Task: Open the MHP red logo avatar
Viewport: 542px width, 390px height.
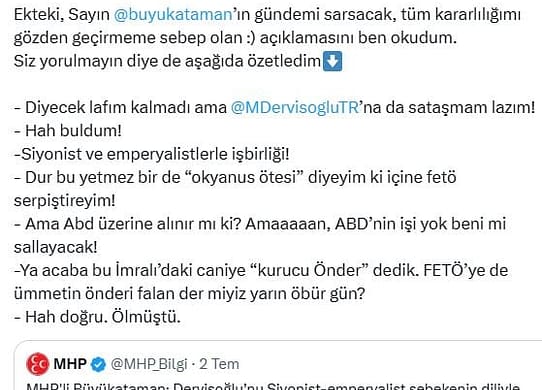Action: tap(38, 364)
